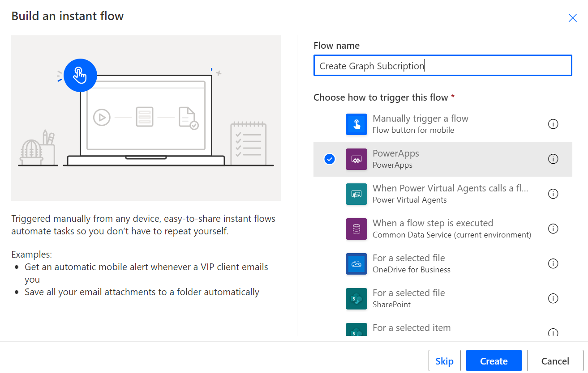Screen dimensions: 588x373
Task: Show info for Power Virtual Agents trigger
Action: (x=553, y=194)
